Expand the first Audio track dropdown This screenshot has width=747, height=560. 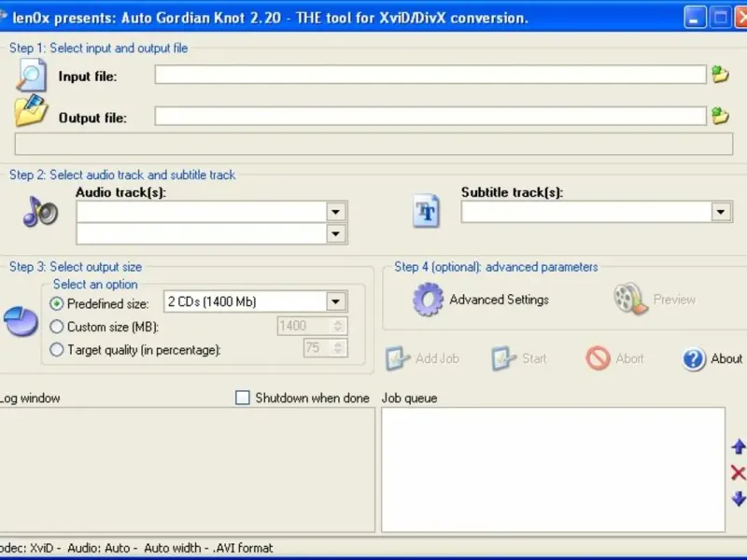point(336,212)
